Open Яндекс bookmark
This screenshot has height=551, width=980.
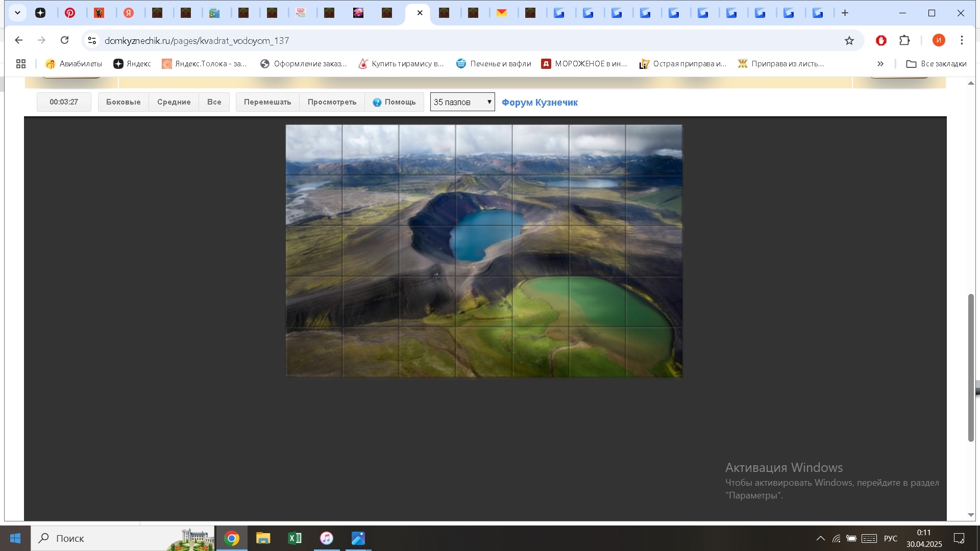tap(132, 64)
